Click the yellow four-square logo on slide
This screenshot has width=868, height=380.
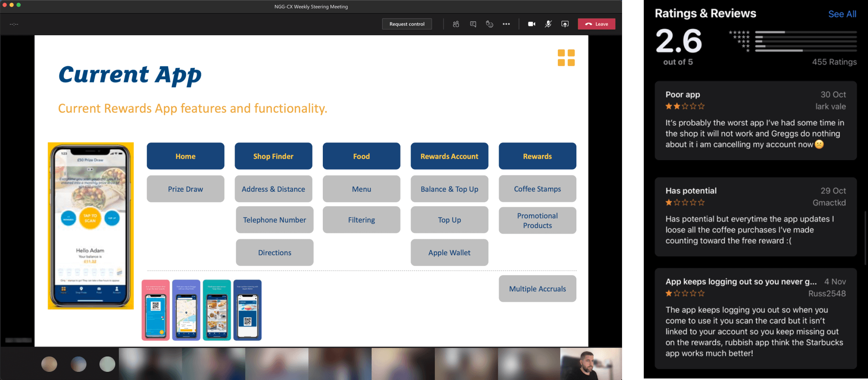(x=566, y=58)
